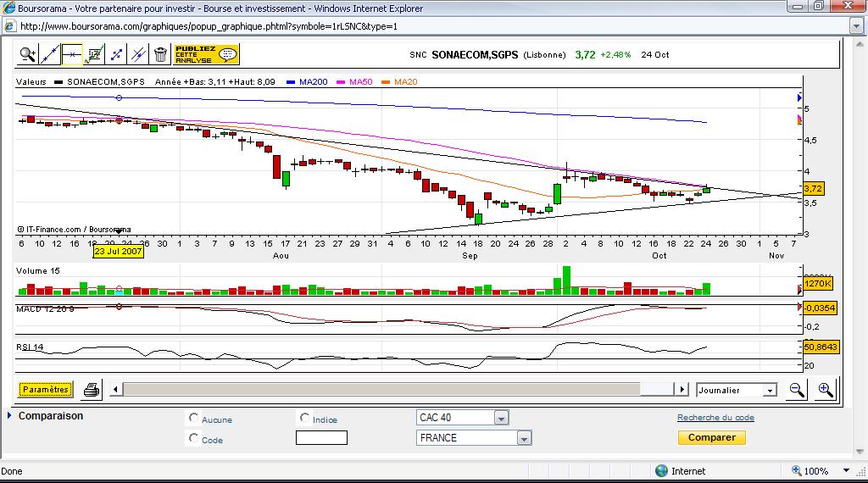The width and height of the screenshot is (868, 483).
Task: Select the Aucune radio button
Action: tap(193, 418)
